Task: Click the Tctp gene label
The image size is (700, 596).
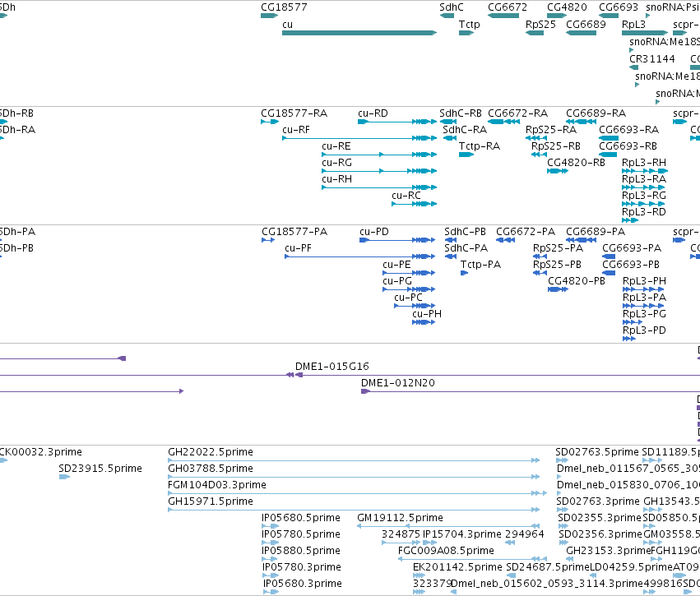Action: 469,25
